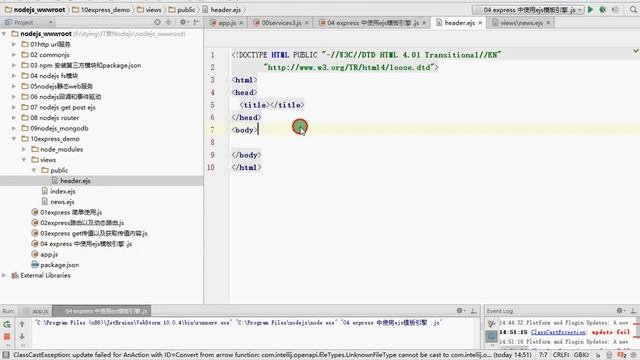
Task: Hide the Event Log panel
Action: click(633, 311)
